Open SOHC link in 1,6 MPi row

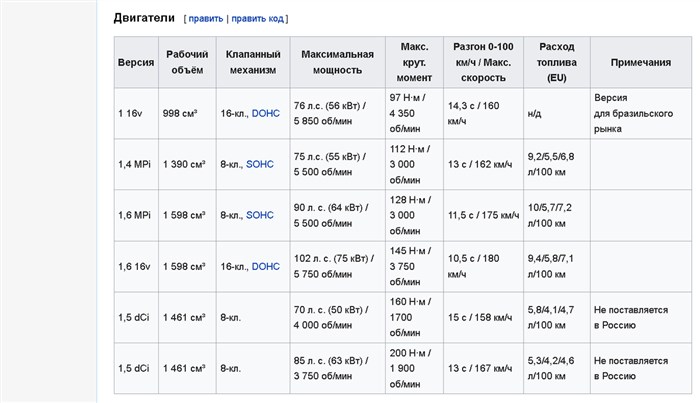point(260,215)
